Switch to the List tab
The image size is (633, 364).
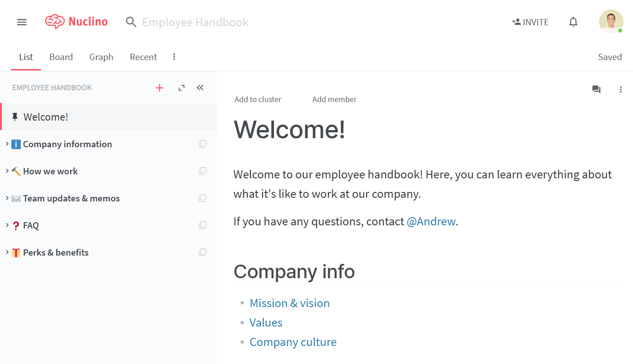click(x=26, y=57)
